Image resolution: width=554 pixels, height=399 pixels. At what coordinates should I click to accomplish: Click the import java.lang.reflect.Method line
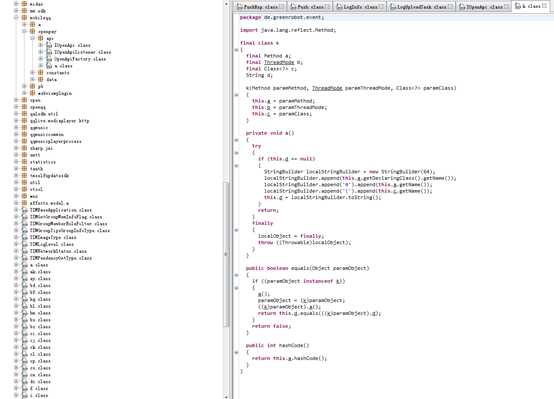click(x=288, y=30)
